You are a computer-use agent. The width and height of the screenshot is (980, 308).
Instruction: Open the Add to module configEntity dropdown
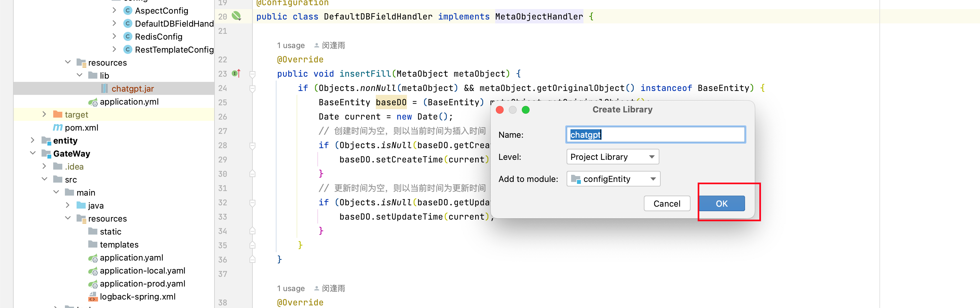613,179
